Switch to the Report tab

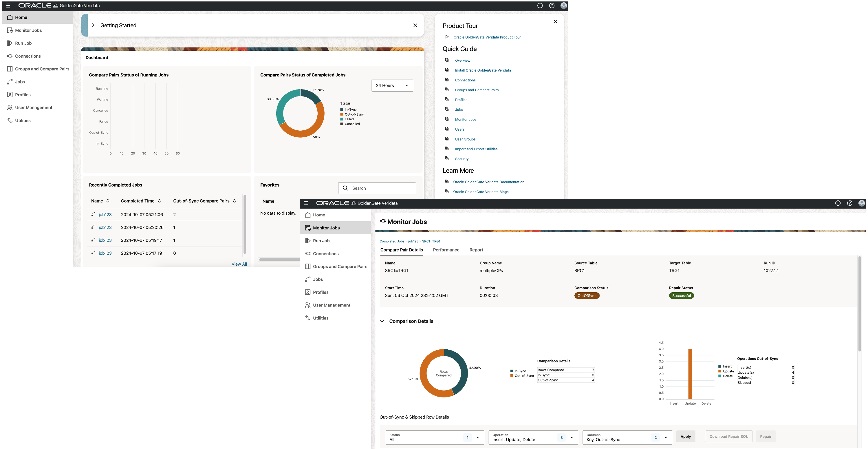[476, 250]
